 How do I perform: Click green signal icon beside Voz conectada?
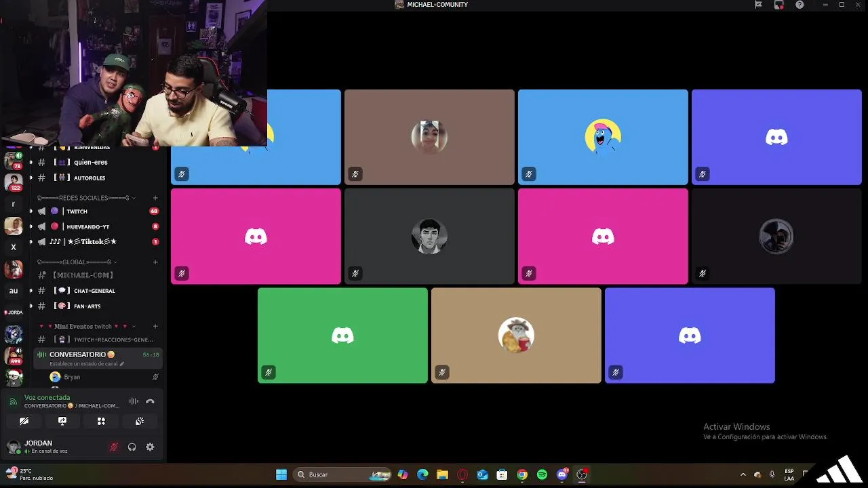tap(13, 401)
